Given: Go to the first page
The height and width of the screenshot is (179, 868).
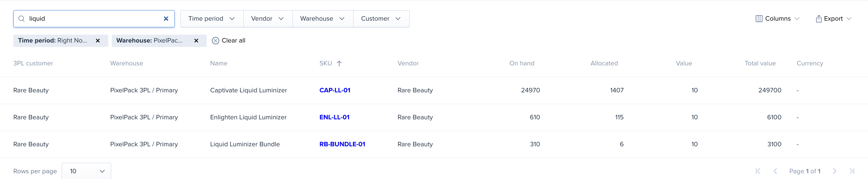Looking at the screenshot, I should click(x=758, y=171).
